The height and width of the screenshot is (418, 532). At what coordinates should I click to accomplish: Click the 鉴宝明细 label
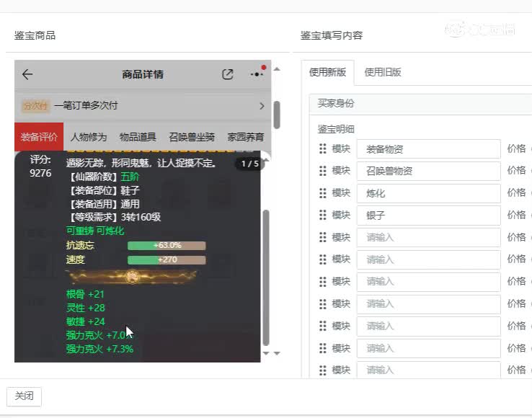coord(336,129)
